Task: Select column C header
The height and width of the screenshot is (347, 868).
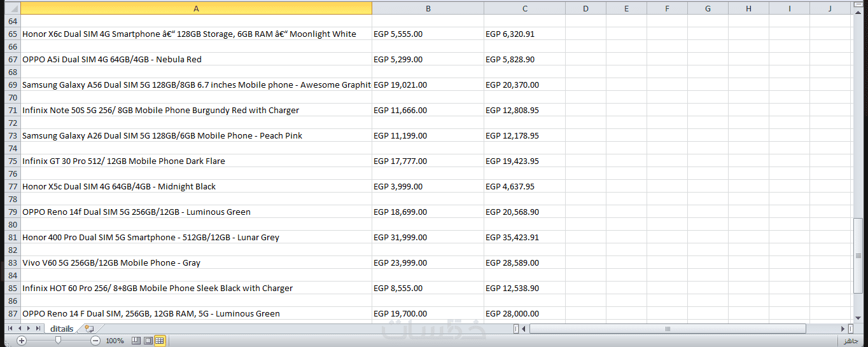Action: point(524,8)
